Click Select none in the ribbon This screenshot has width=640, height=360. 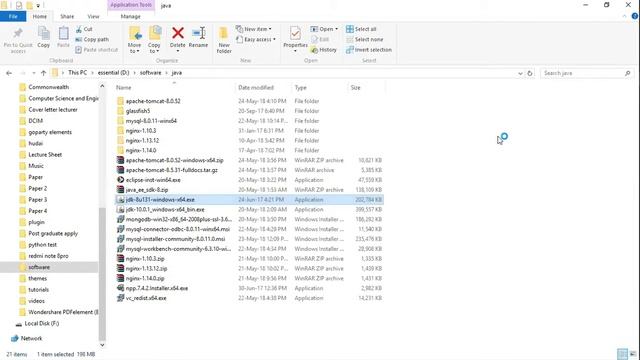click(x=364, y=39)
